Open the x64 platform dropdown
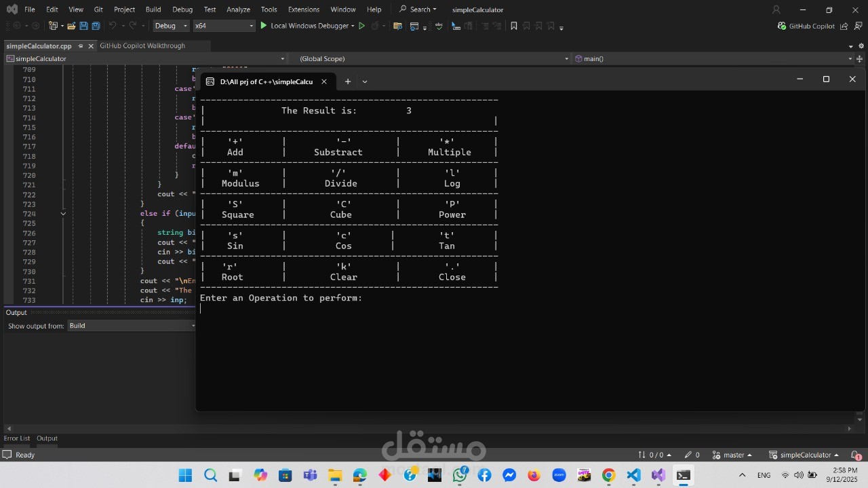The width and height of the screenshot is (868, 488). pos(224,26)
